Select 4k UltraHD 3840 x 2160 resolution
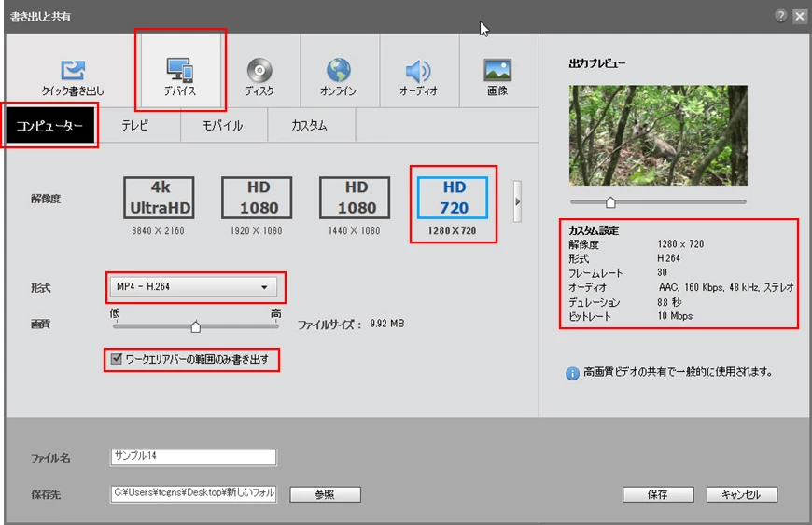 pos(159,206)
